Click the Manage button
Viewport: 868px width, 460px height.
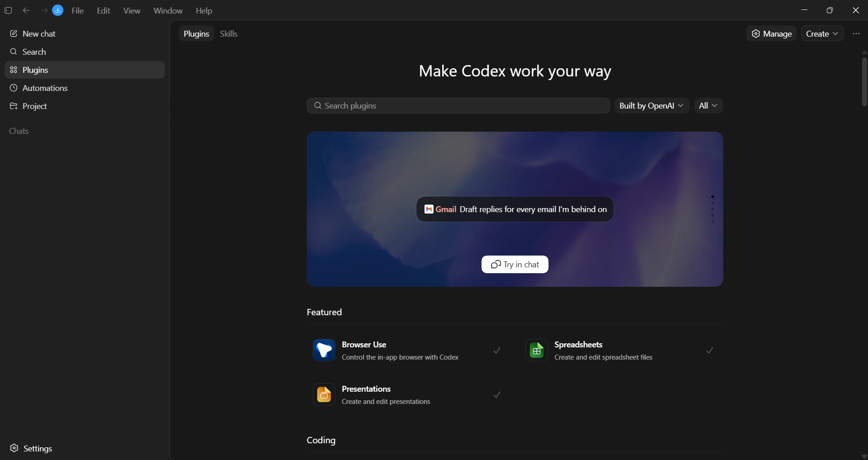pyautogui.click(x=771, y=33)
